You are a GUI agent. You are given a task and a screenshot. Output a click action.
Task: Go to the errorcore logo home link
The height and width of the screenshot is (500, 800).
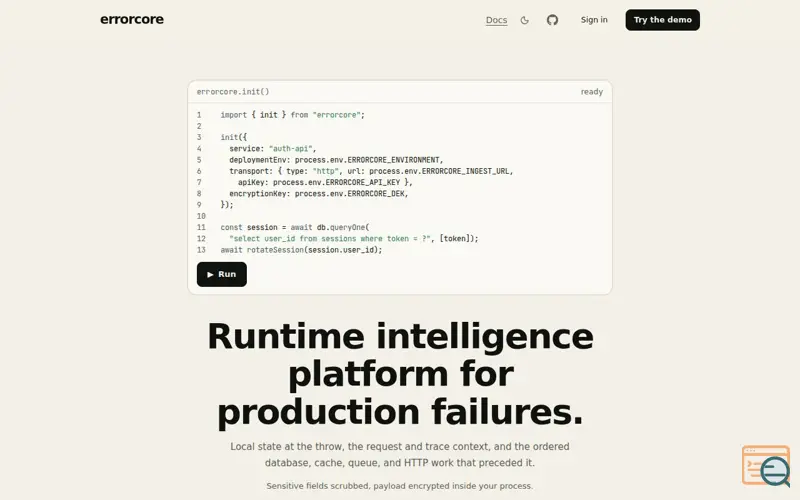pos(132,19)
